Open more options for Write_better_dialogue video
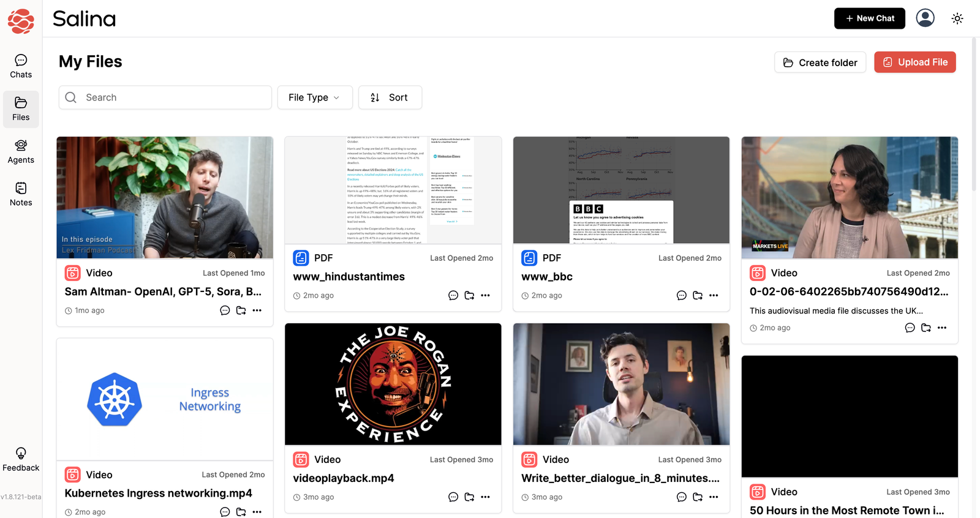The width and height of the screenshot is (980, 518). click(714, 497)
